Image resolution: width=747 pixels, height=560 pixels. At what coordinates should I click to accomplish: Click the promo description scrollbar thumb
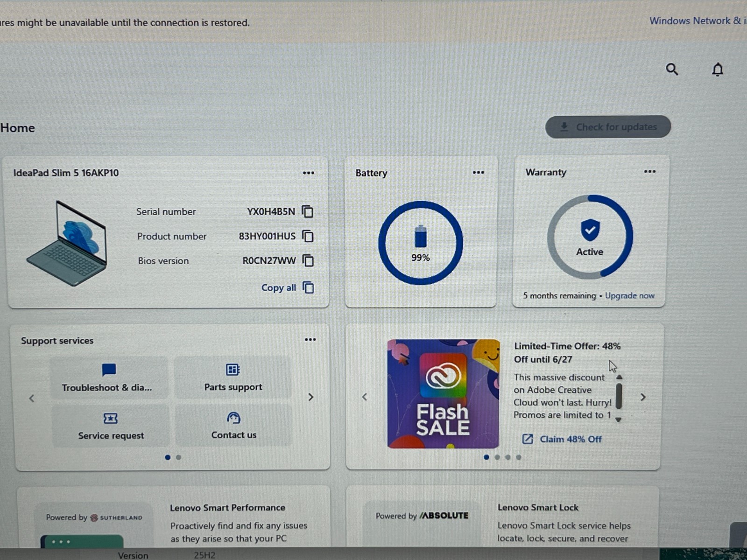(x=619, y=396)
